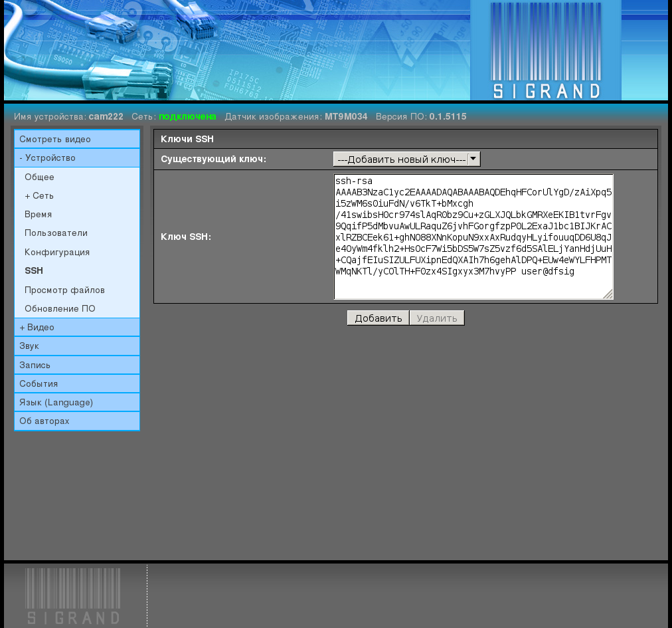The height and width of the screenshot is (628, 672).
Task: Expand the Сеть submenu
Action: tap(39, 195)
